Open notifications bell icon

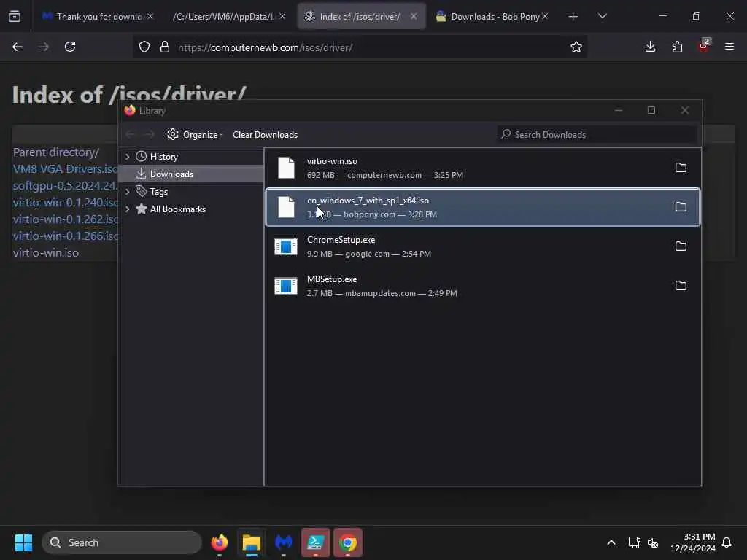727,542
